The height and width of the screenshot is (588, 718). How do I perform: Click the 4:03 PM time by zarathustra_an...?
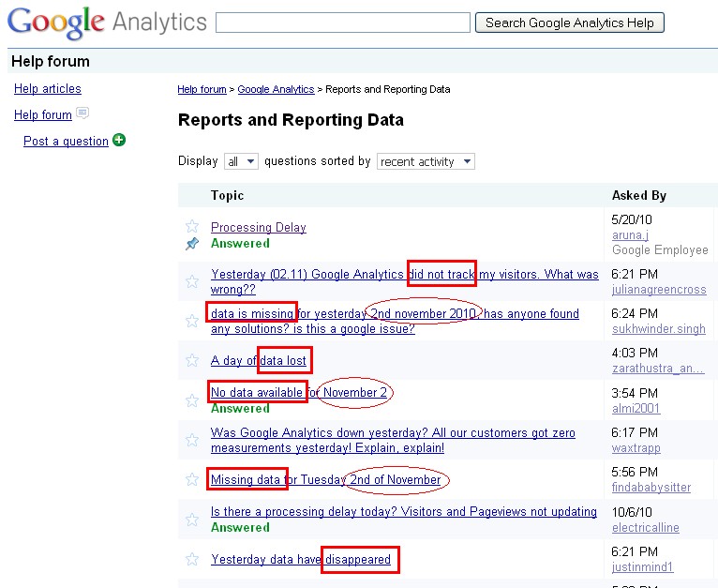(x=635, y=353)
